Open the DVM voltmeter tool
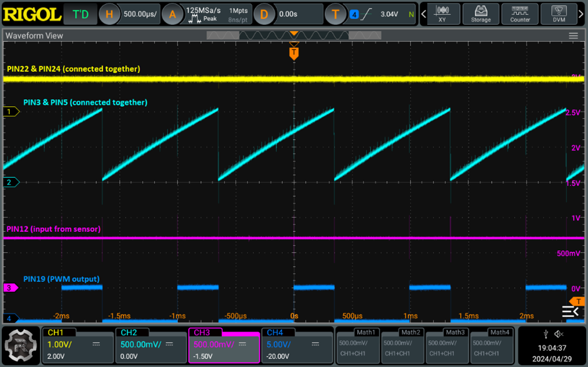588x367 pixels. click(x=558, y=14)
